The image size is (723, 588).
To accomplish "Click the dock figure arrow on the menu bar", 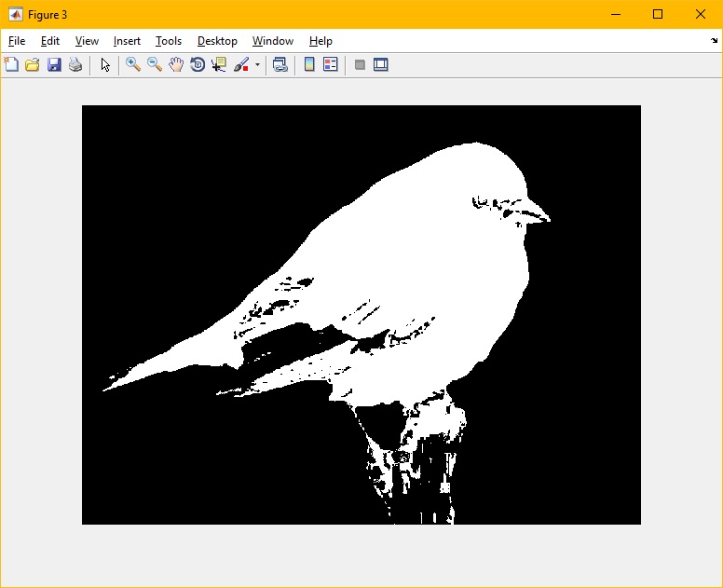I will (714, 41).
